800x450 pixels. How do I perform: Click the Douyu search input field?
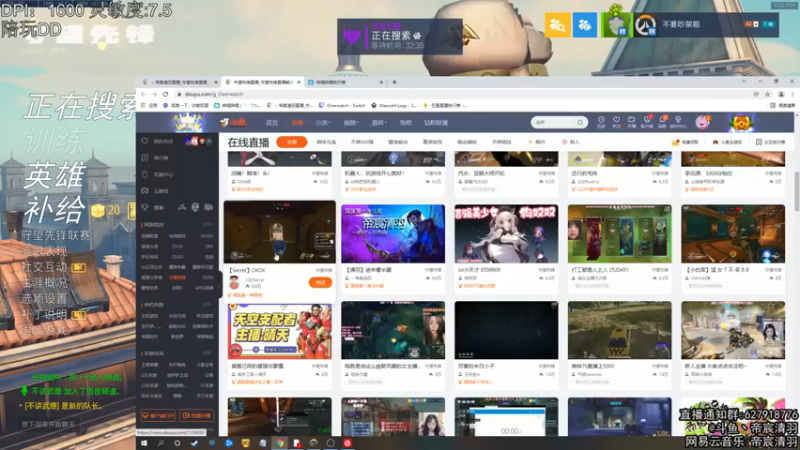click(555, 122)
